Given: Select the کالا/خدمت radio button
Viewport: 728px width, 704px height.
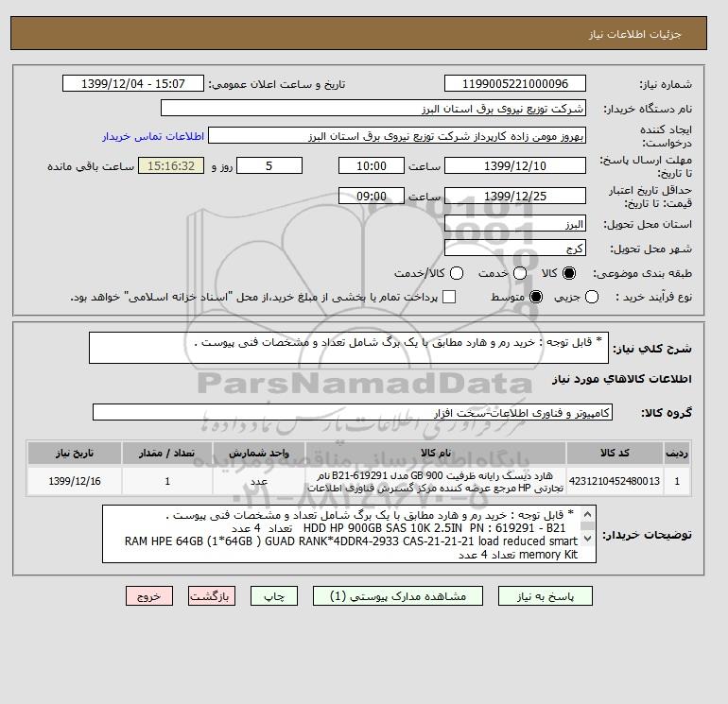Looking at the screenshot, I should [x=457, y=273].
